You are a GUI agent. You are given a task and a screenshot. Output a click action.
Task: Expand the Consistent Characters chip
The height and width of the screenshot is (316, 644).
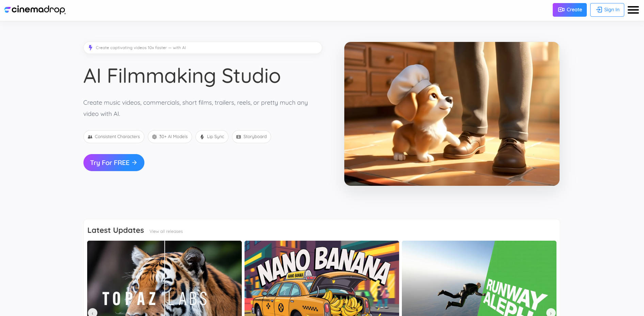pos(114,136)
